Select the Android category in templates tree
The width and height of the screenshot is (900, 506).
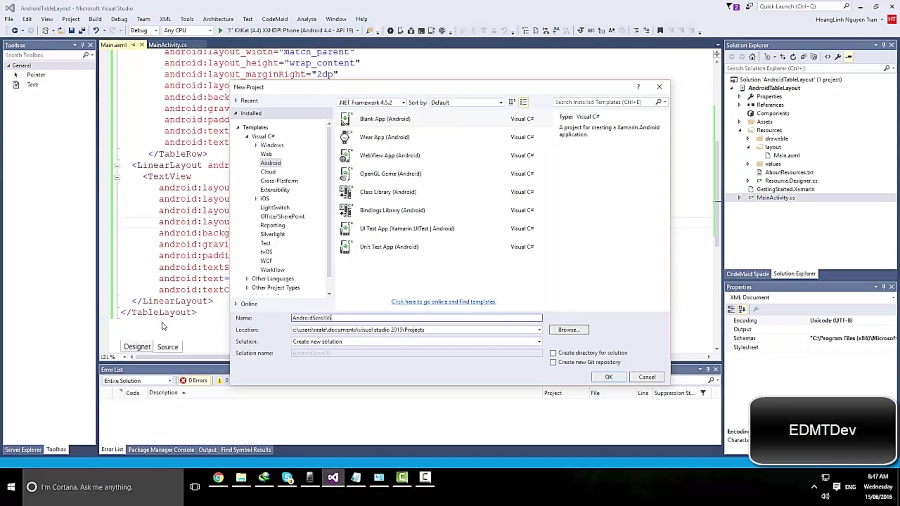click(270, 163)
